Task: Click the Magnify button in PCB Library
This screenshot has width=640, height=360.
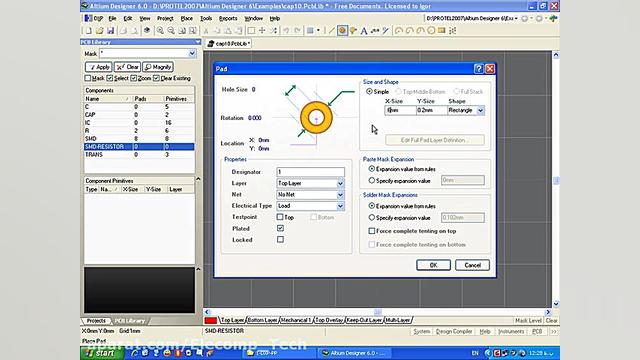Action: 158,67
